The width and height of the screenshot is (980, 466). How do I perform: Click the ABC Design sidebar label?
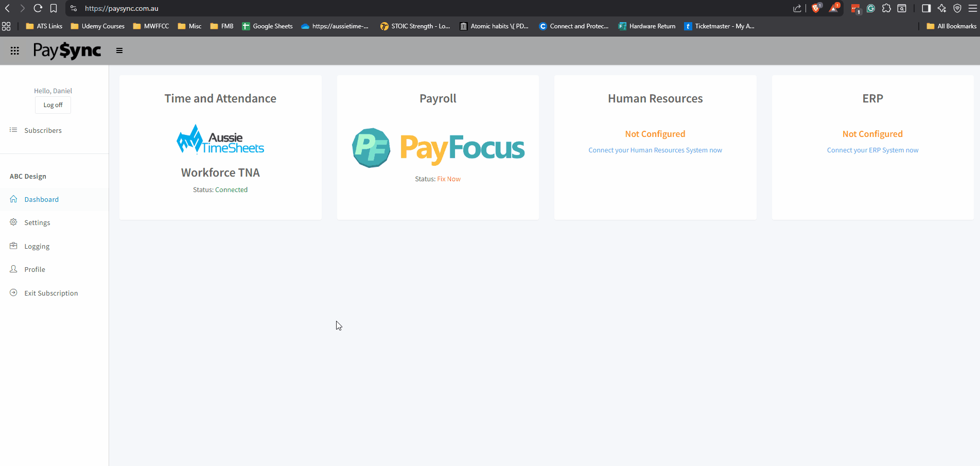click(x=28, y=176)
